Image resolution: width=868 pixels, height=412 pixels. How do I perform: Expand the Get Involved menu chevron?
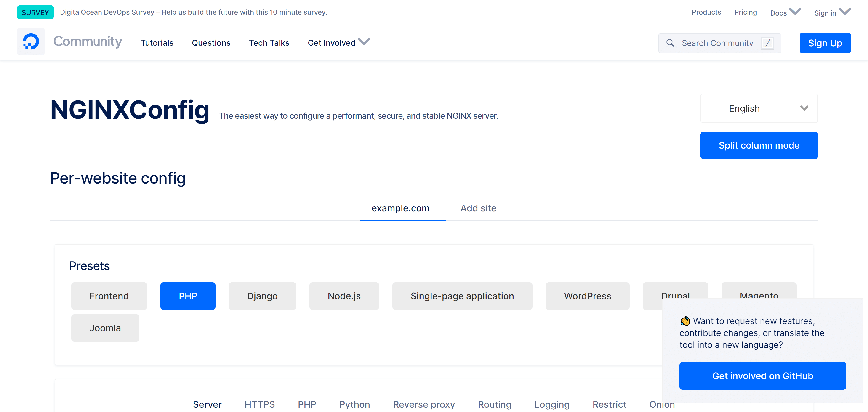tap(364, 42)
